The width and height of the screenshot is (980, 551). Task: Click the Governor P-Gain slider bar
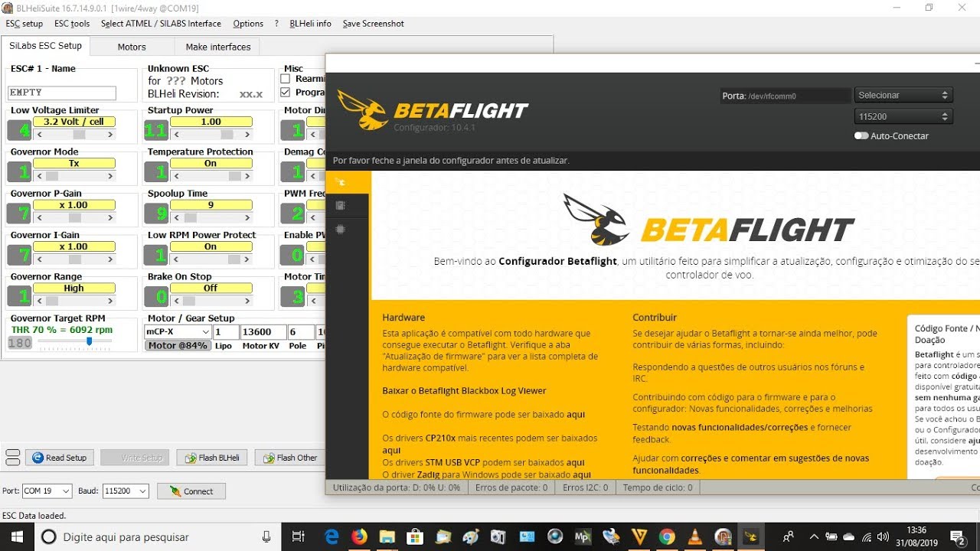coord(76,217)
